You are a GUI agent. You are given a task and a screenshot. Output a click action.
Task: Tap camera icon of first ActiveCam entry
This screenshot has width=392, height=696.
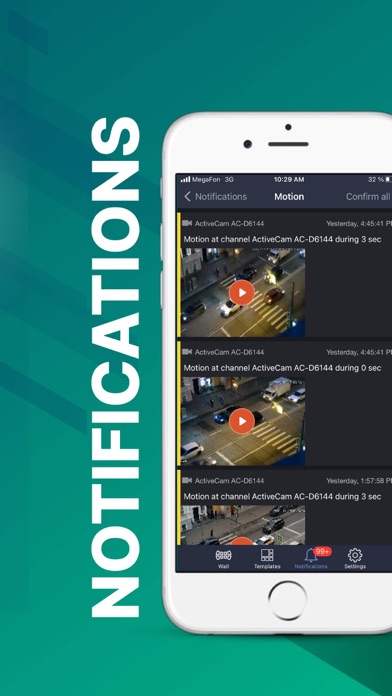[187, 223]
